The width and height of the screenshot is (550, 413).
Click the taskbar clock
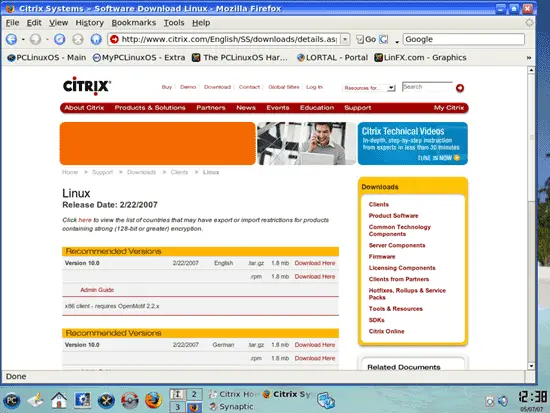(x=533, y=397)
